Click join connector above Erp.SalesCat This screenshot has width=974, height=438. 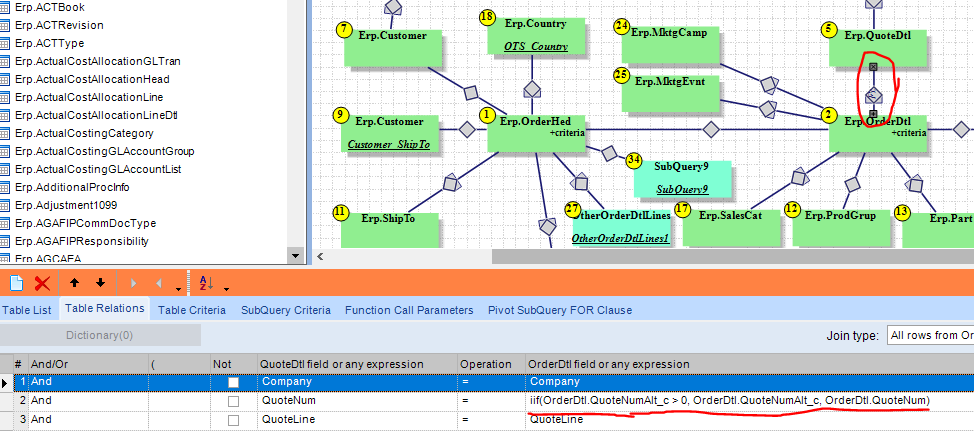(800, 176)
